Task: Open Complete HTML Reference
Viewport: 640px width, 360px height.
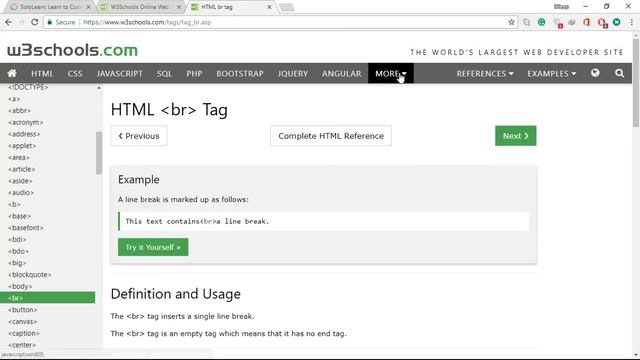Action: tap(331, 136)
